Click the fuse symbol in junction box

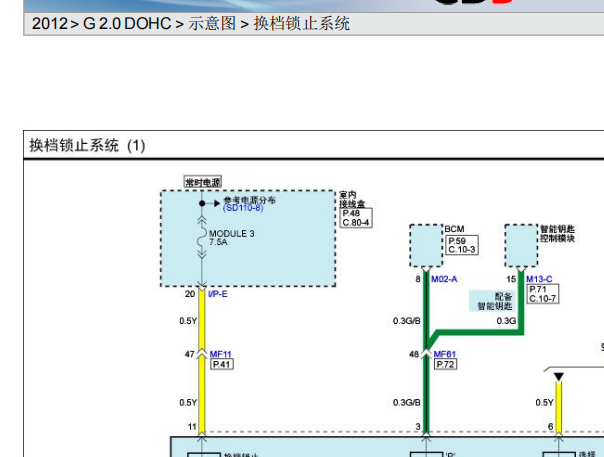click(x=202, y=239)
